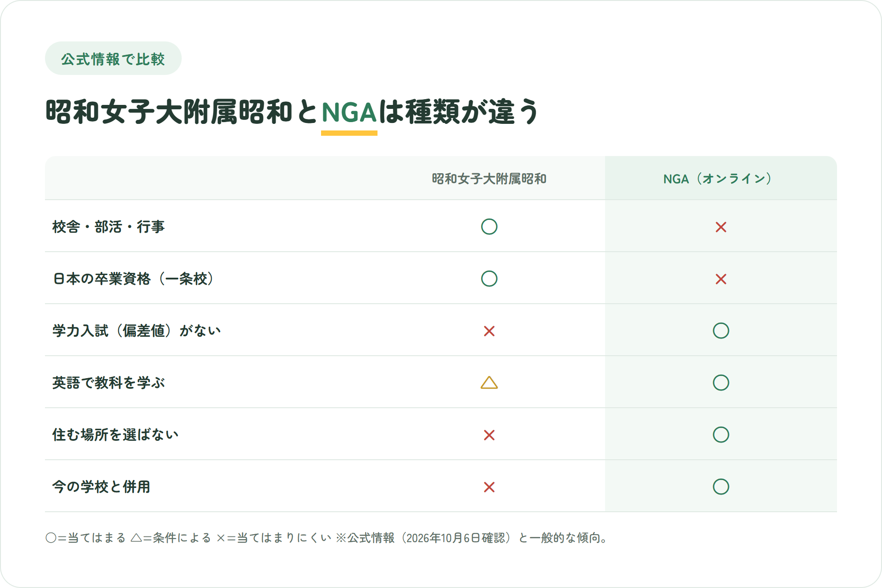Click the footnote legend starting ○＝当てはまる
Viewport: 882px width, 588px height.
[327, 538]
